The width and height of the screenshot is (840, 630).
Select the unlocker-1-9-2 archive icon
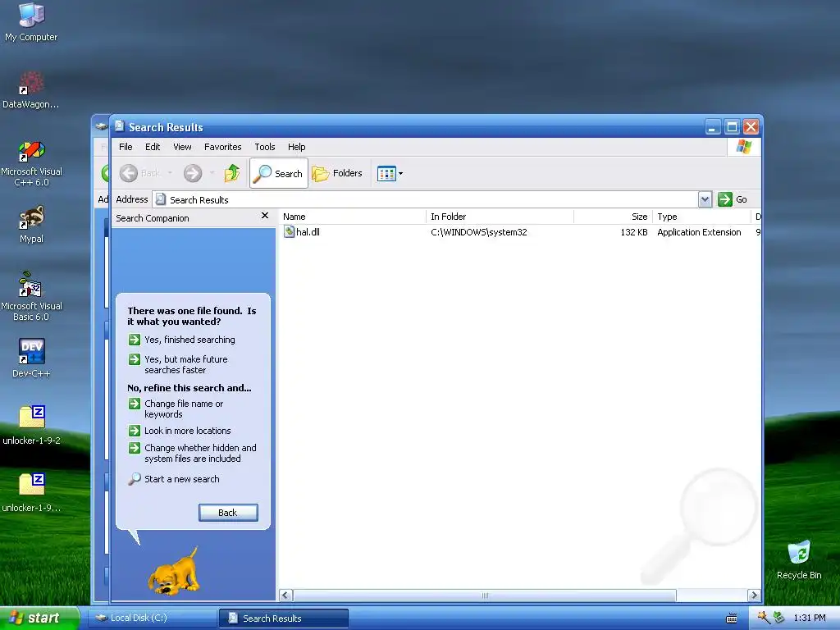(31, 426)
